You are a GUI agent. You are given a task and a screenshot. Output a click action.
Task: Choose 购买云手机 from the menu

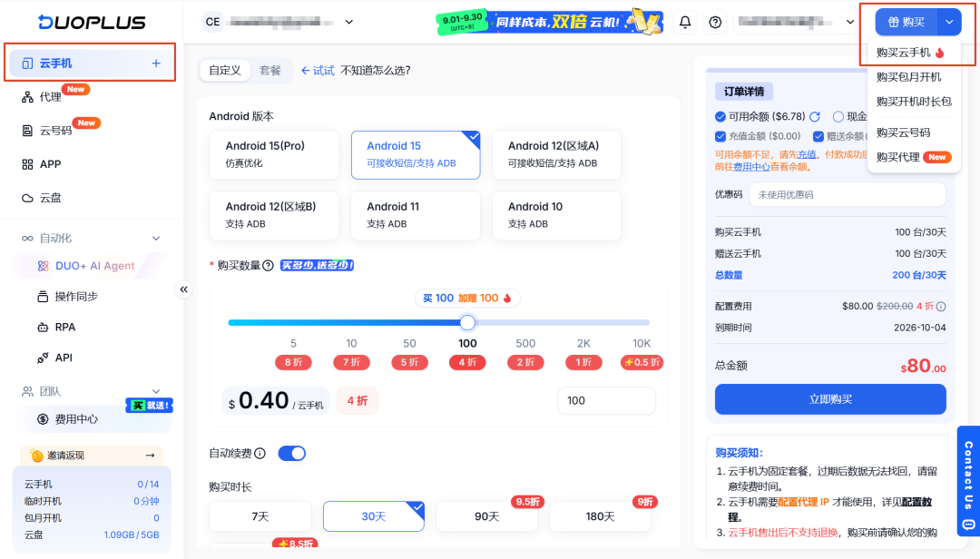coord(911,53)
